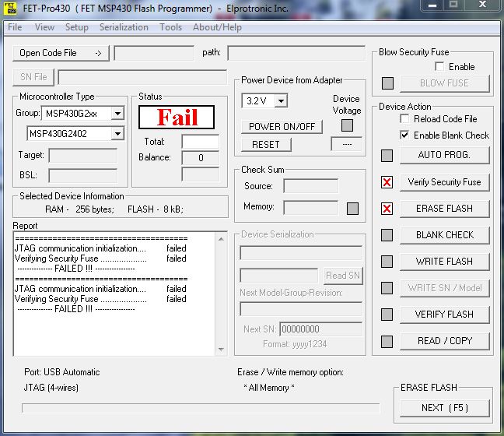Image resolution: width=504 pixels, height=436 pixels.
Task: Click the red X beside ERASE FLASH
Action: (x=387, y=209)
